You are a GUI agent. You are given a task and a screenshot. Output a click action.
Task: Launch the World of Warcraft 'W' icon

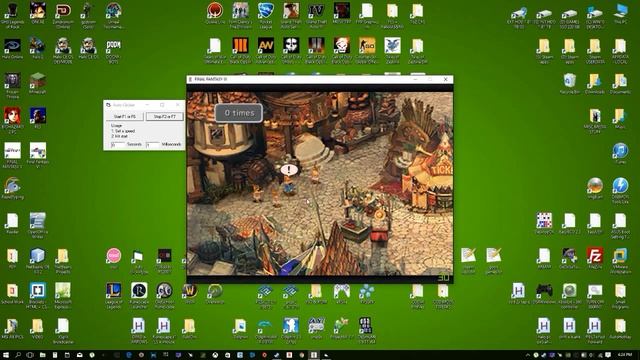(189, 293)
